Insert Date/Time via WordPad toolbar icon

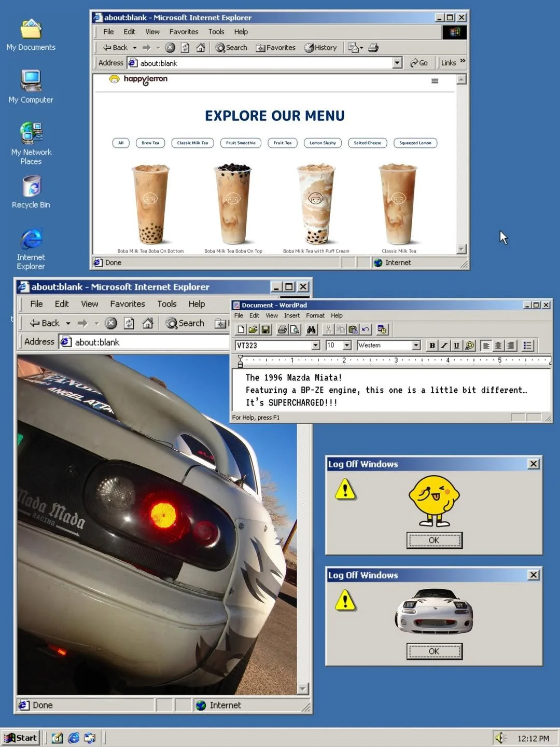click(x=383, y=329)
